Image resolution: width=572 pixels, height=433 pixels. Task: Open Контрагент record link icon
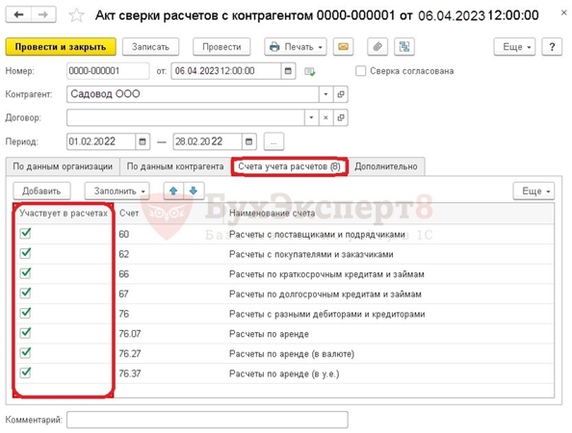[x=340, y=94]
